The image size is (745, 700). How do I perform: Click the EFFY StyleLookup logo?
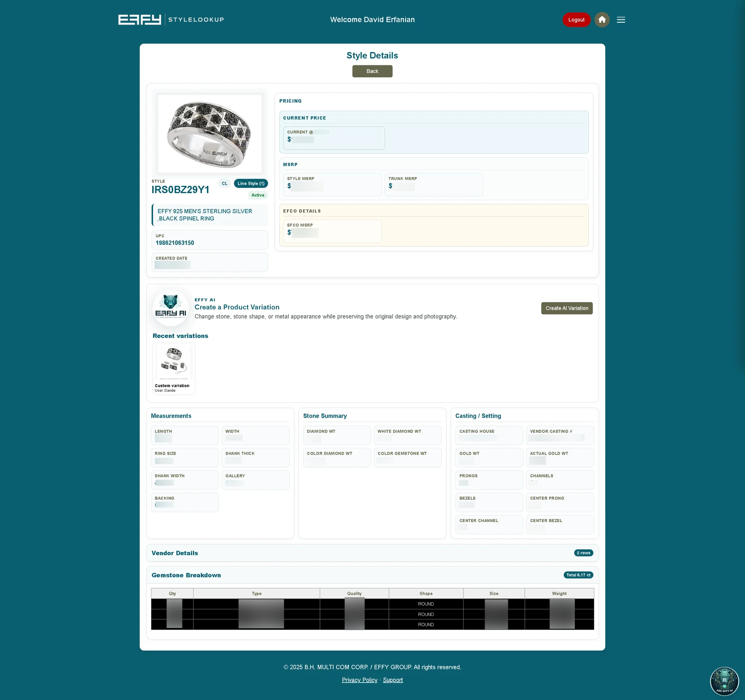tap(171, 19)
